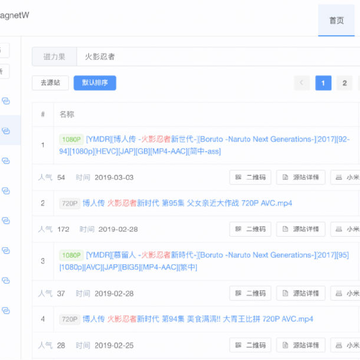The height and width of the screenshot is (360, 360).
Task: Click the 1080P tag on the 慕留人 result
Action: (x=71, y=255)
